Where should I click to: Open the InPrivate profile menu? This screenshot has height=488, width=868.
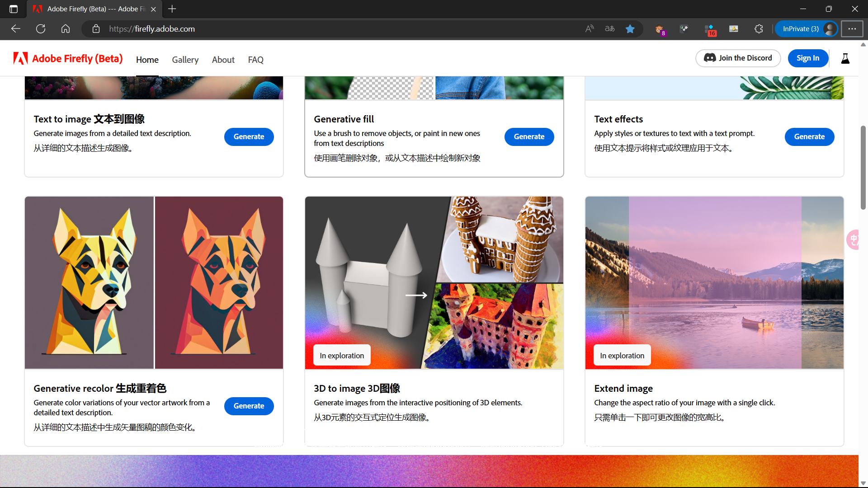click(x=807, y=29)
